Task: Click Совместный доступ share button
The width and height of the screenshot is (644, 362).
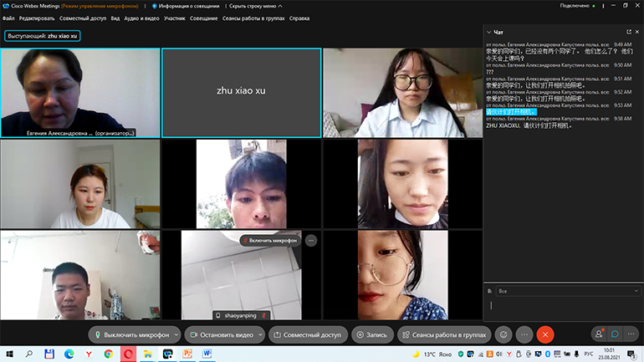Action: point(307,334)
